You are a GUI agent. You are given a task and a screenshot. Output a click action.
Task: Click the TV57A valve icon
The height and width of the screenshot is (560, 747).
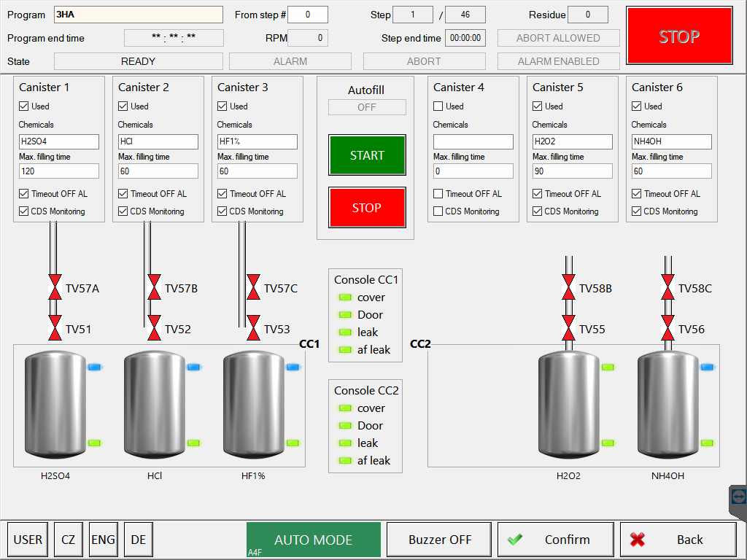pos(55,288)
